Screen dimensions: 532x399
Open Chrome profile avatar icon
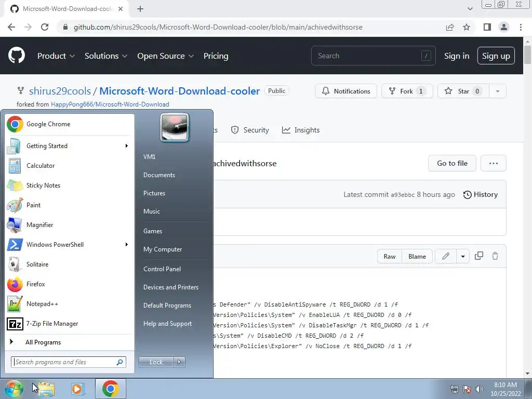(504, 27)
